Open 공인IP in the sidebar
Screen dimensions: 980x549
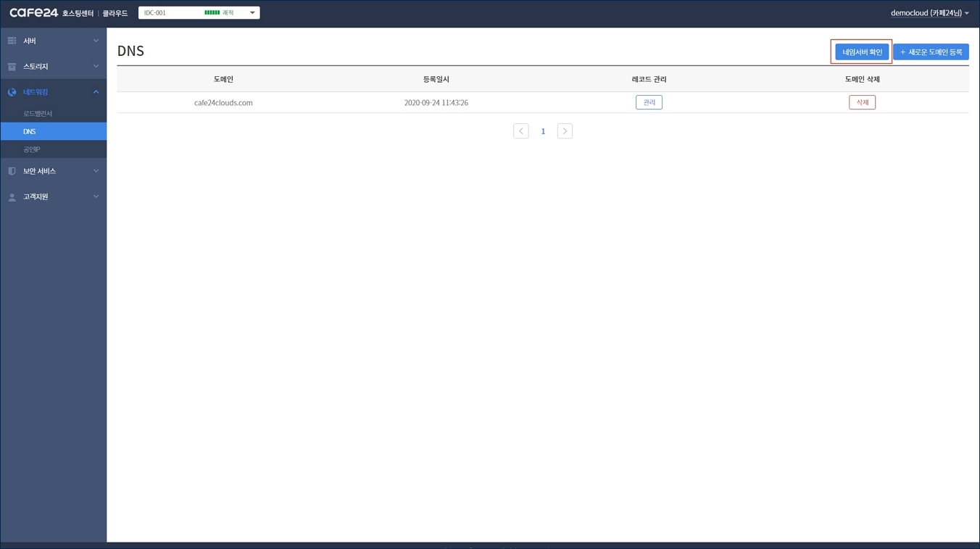click(32, 149)
